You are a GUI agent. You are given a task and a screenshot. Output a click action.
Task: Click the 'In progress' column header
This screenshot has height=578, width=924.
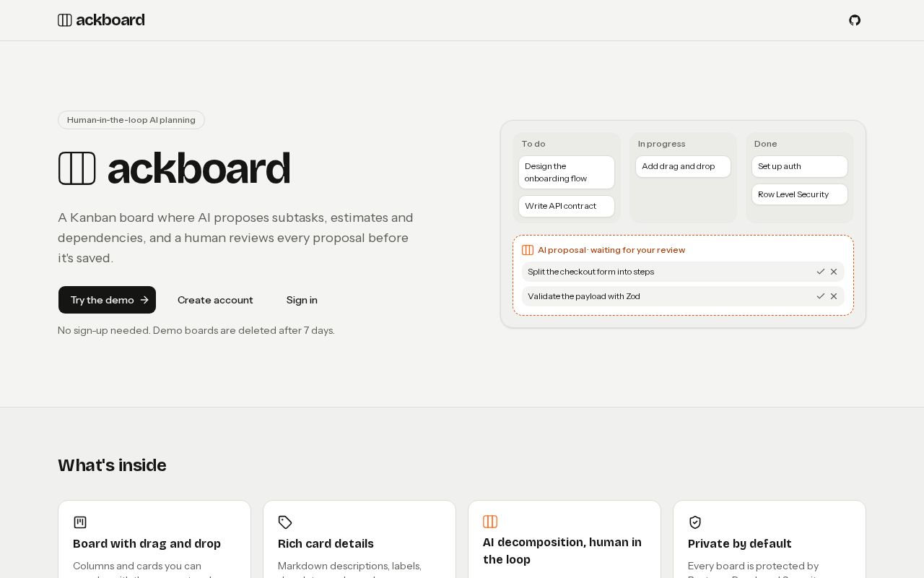click(662, 144)
